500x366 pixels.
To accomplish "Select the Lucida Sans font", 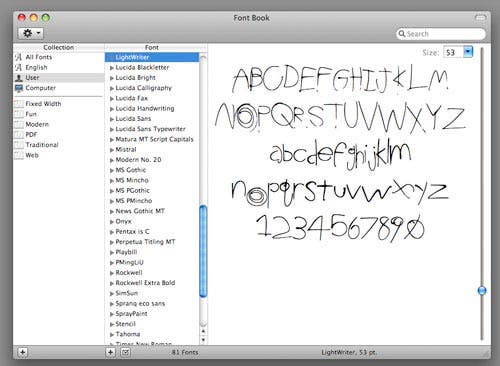I will pyautogui.click(x=133, y=119).
